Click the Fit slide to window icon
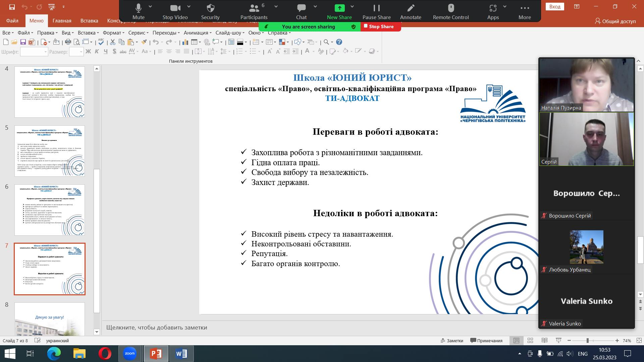The width and height of the screenshot is (644, 362). (638, 341)
